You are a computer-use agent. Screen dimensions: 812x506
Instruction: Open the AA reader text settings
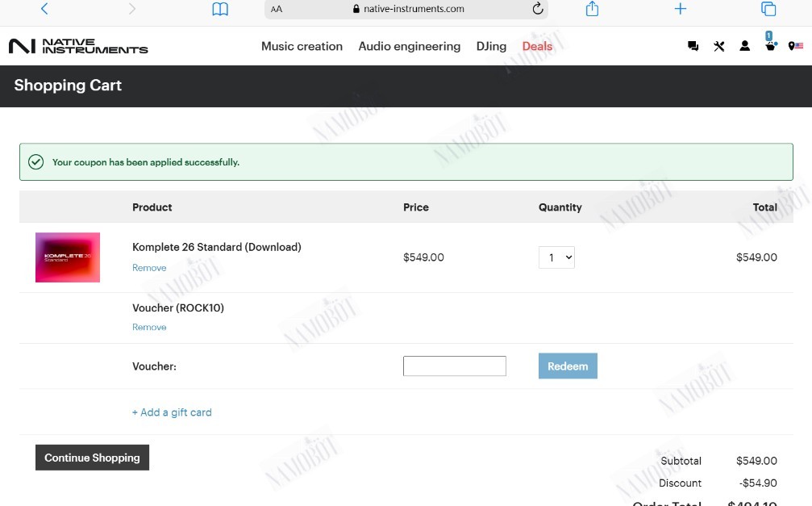(277, 9)
